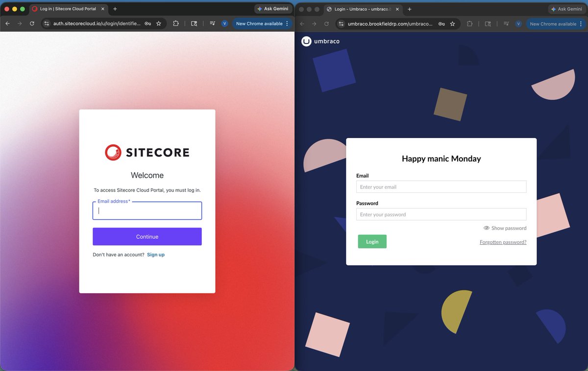Open the V profile avatar in the Umbraco window
The width and height of the screenshot is (588, 371).
tap(518, 23)
